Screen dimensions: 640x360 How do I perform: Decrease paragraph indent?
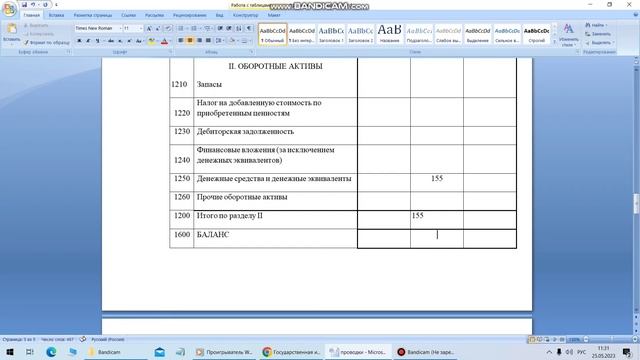click(220, 28)
